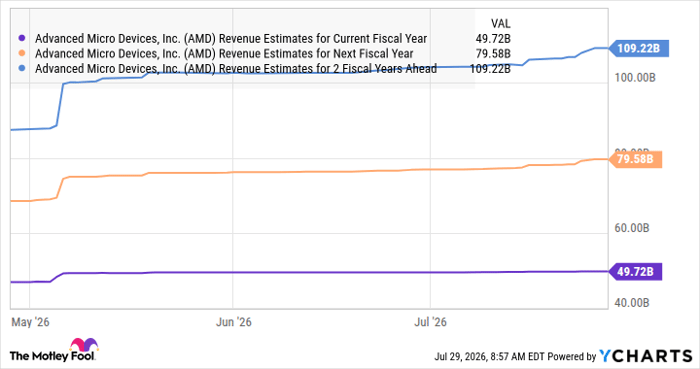Select legend text Revenue Estimates for Current Fiscal Year
The height and width of the screenshot is (369, 700).
point(323,39)
